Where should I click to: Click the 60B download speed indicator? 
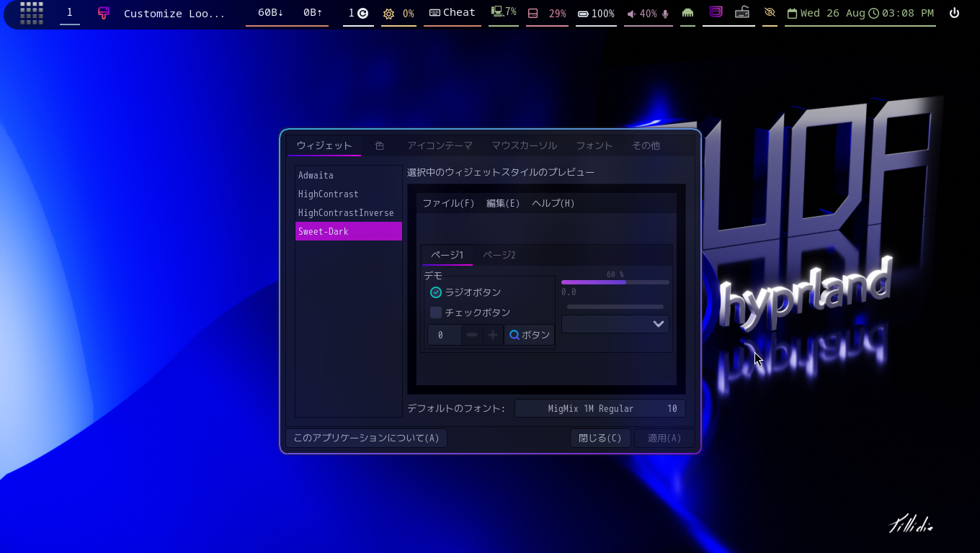pyautogui.click(x=271, y=12)
